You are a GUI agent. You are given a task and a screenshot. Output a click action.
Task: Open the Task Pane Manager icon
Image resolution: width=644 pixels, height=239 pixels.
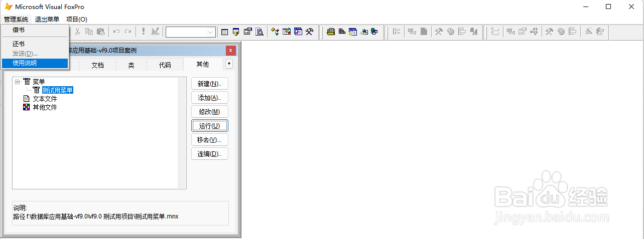(x=298, y=32)
